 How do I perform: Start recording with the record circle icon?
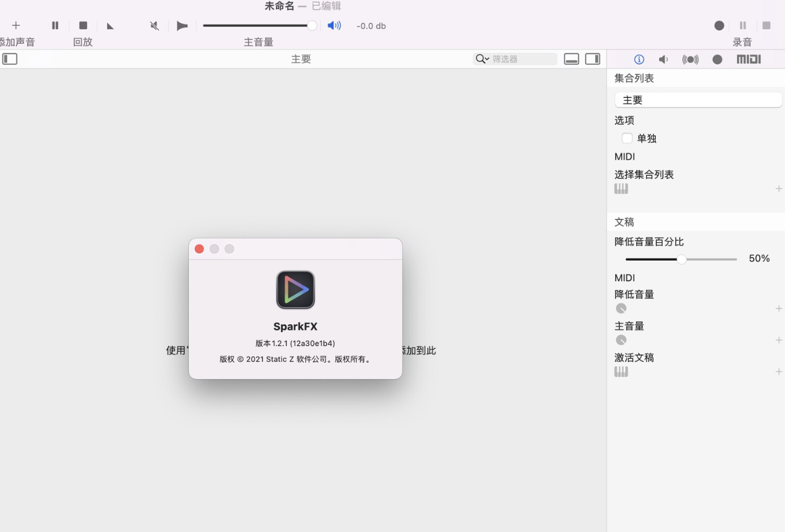[x=718, y=25]
